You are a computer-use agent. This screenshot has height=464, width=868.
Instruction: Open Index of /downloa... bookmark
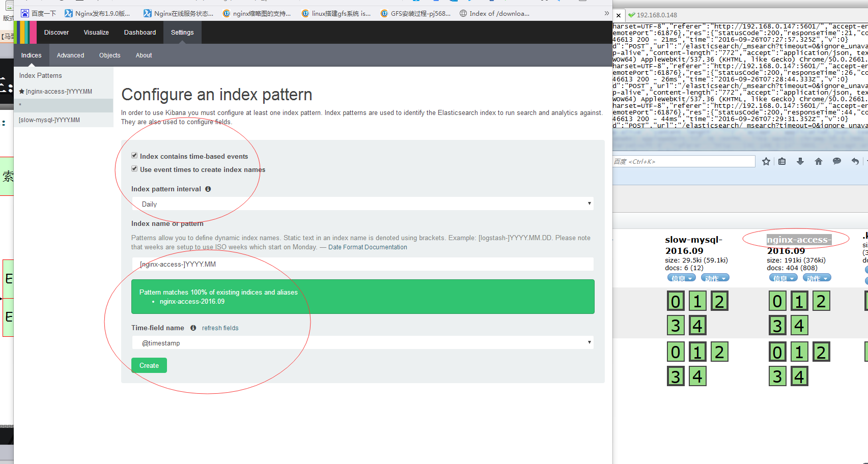pyautogui.click(x=495, y=14)
